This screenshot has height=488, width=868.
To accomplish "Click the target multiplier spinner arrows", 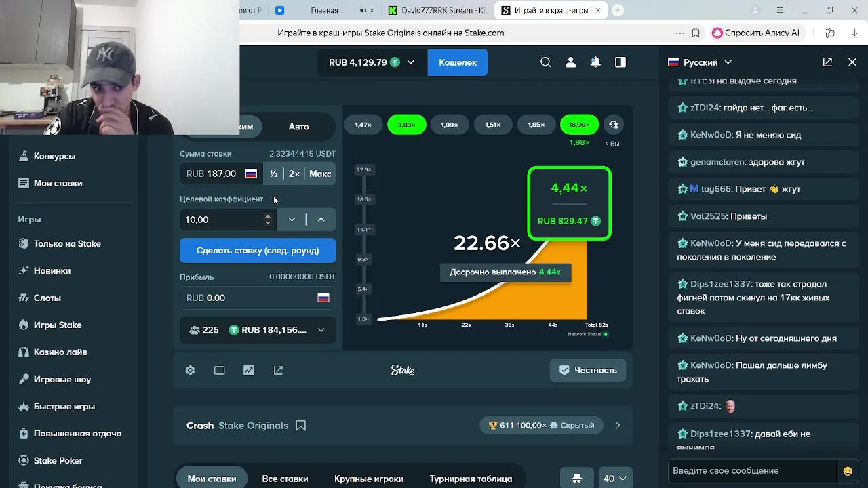I will pos(268,220).
